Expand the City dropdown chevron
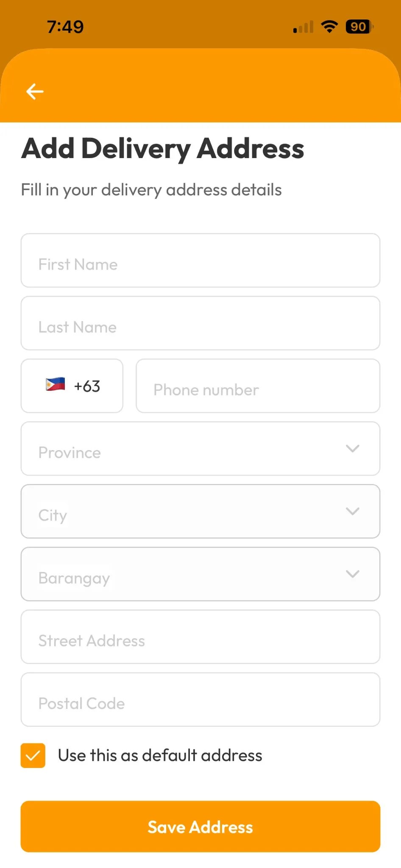Screen dimensions: 401x868 (353, 511)
